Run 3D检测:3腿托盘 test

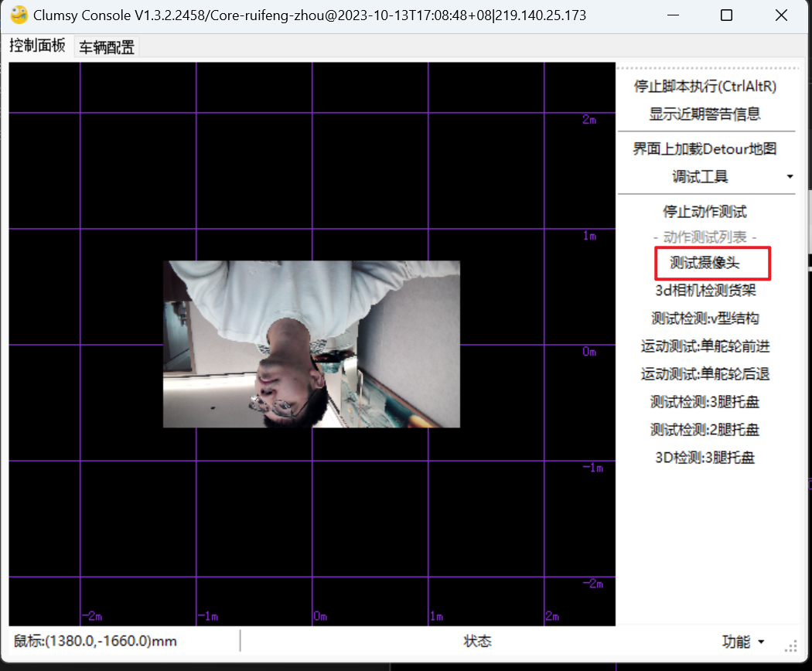coord(705,458)
